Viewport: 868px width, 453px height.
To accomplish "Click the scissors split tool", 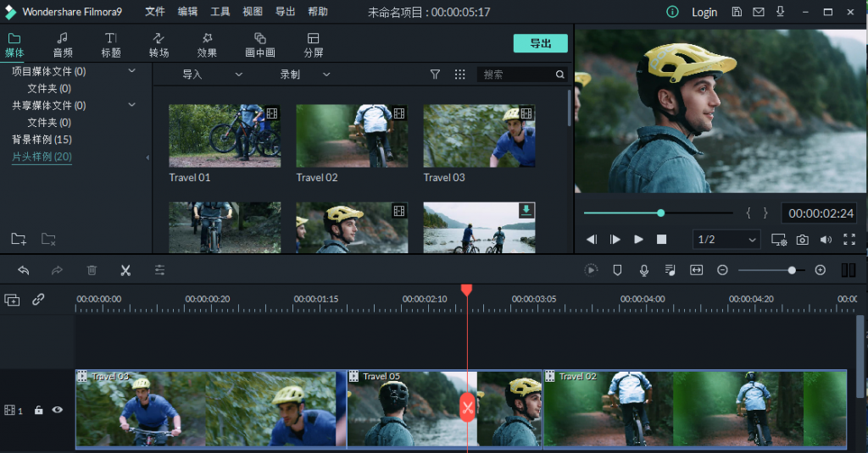I will click(125, 270).
